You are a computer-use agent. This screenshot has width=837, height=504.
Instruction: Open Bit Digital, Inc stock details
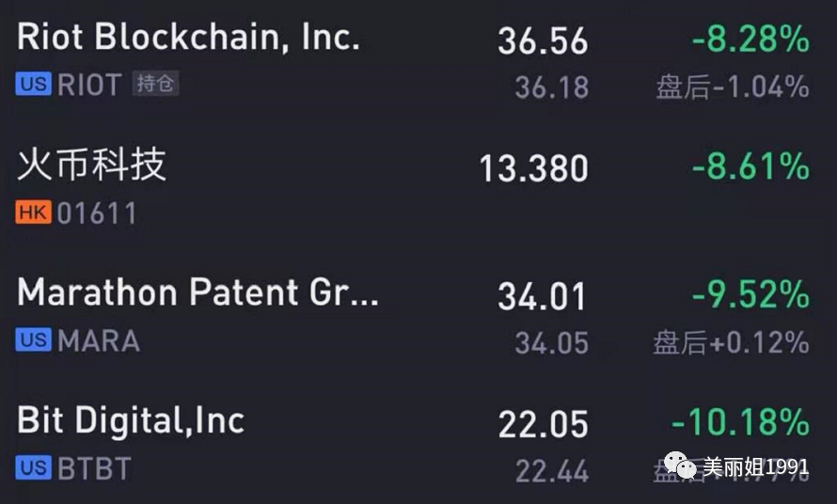coord(131,420)
